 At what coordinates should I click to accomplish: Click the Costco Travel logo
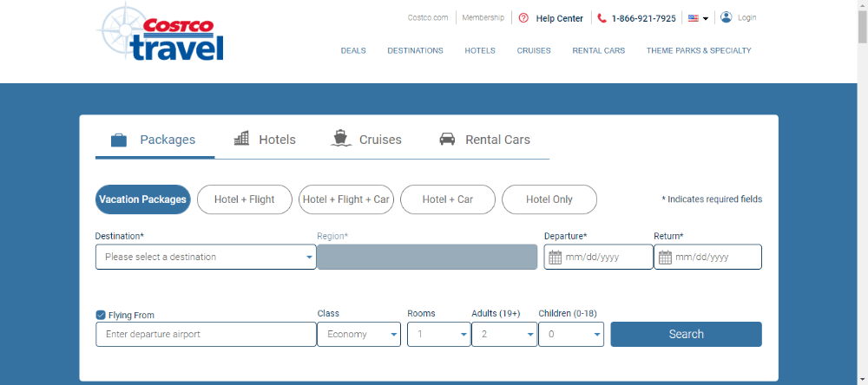click(x=160, y=31)
